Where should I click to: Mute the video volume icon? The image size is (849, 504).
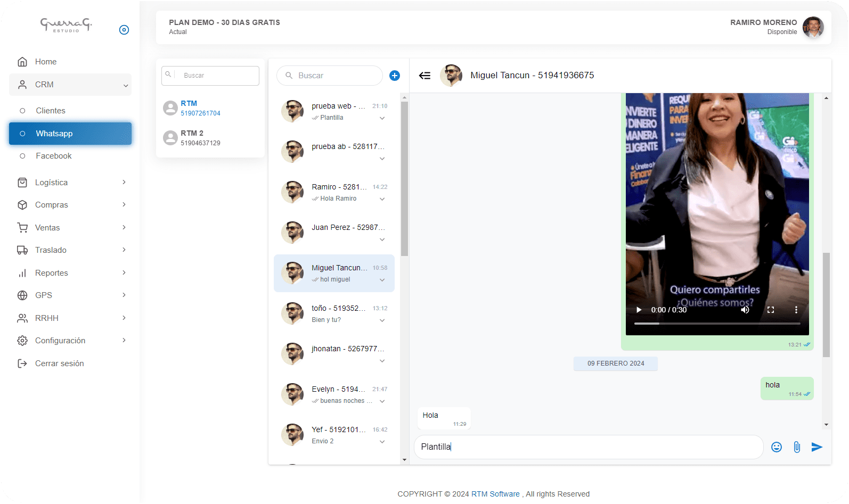pos(745,310)
